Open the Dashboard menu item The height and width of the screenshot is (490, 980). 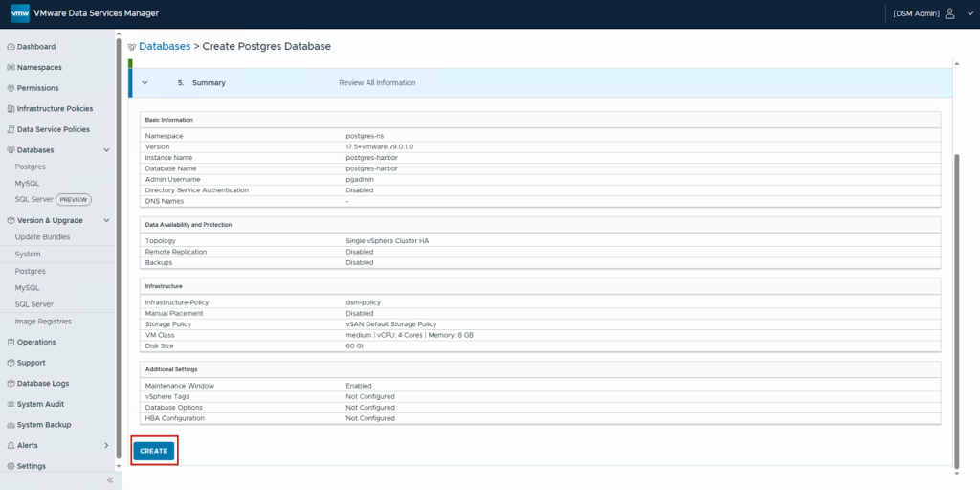[x=36, y=47]
